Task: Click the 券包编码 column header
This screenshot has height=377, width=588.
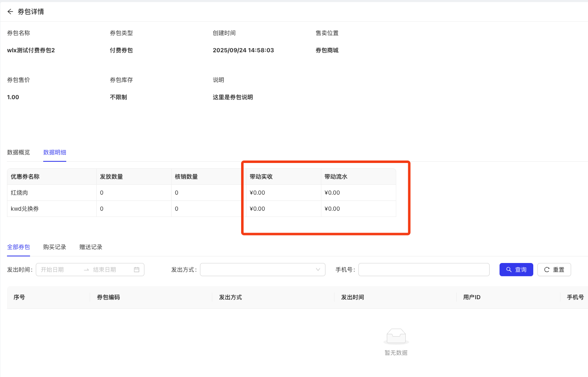Action: (x=109, y=297)
